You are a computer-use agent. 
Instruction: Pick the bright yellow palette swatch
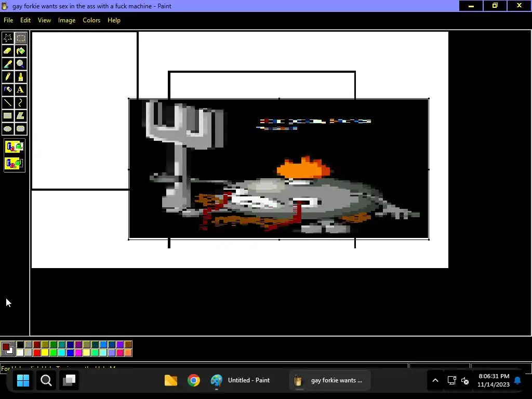coord(45,353)
